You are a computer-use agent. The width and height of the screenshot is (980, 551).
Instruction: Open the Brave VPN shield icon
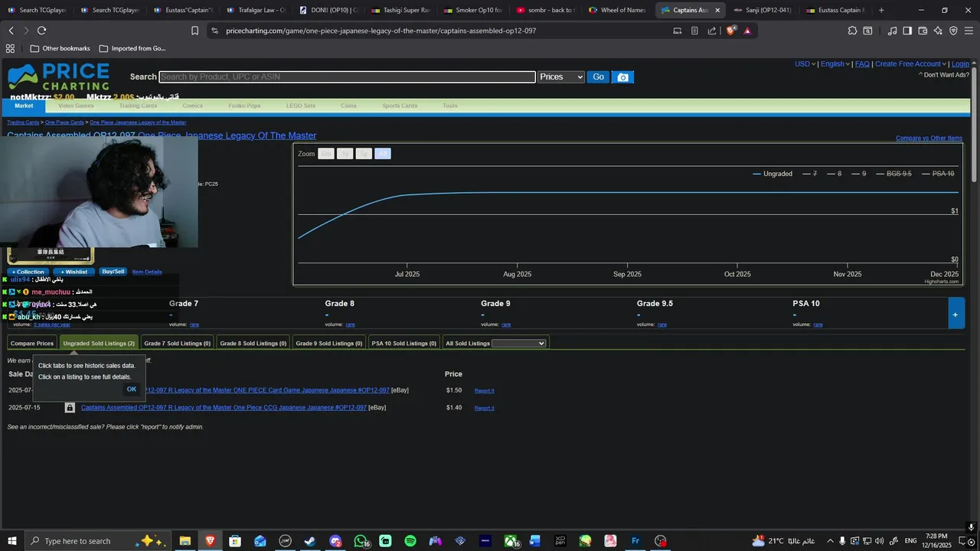click(x=953, y=31)
